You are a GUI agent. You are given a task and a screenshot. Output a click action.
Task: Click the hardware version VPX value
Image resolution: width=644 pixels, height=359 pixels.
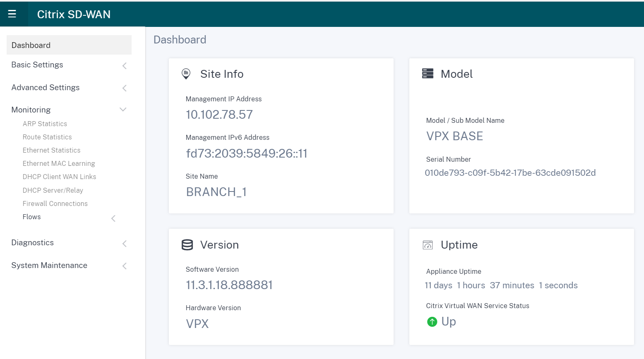[x=197, y=324]
